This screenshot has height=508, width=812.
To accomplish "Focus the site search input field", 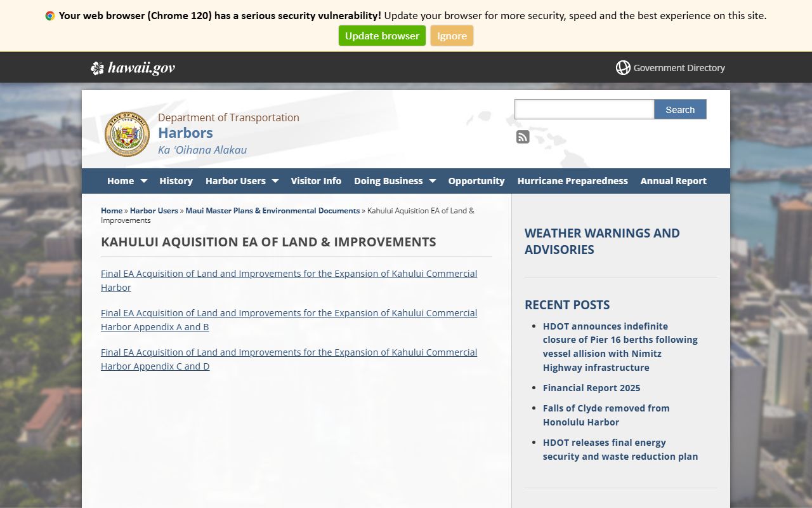I will tap(584, 109).
